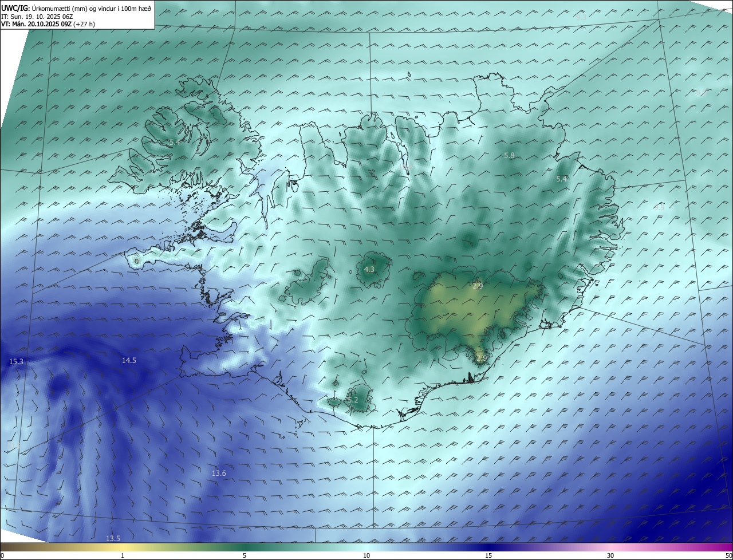This screenshot has width=733, height=560.
Task: Click the '30' tick on the colour scale
Action: tap(610, 555)
